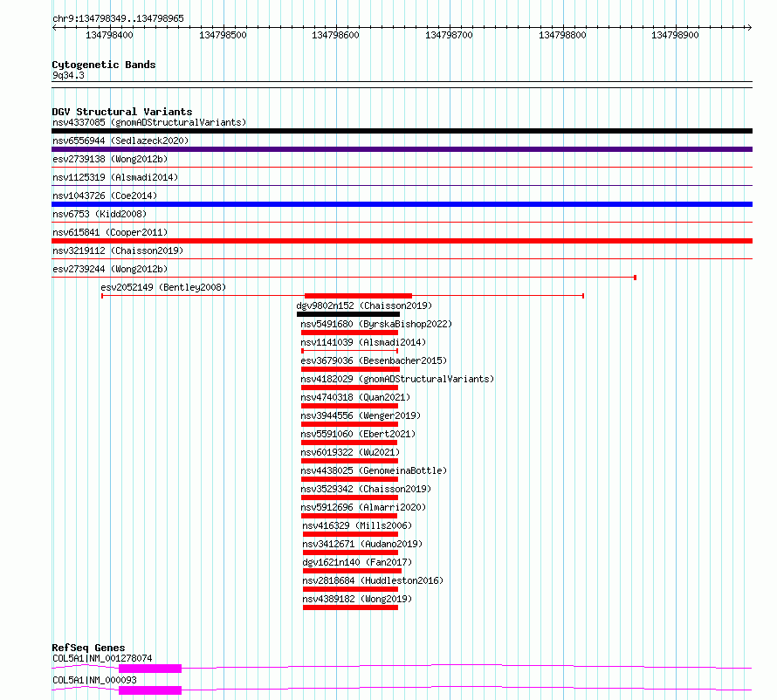Click the thick red segment of esv2052149
Image resolution: width=777 pixels, height=700 pixels.
(358, 296)
